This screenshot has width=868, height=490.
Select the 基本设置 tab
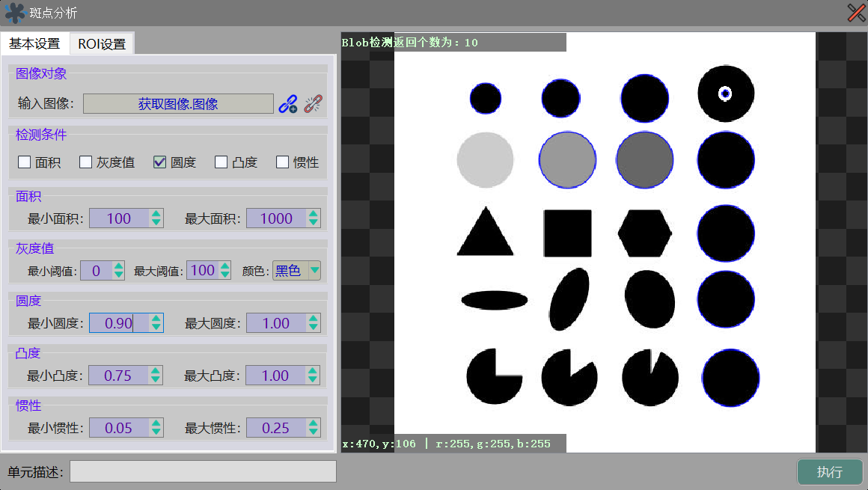[x=34, y=44]
